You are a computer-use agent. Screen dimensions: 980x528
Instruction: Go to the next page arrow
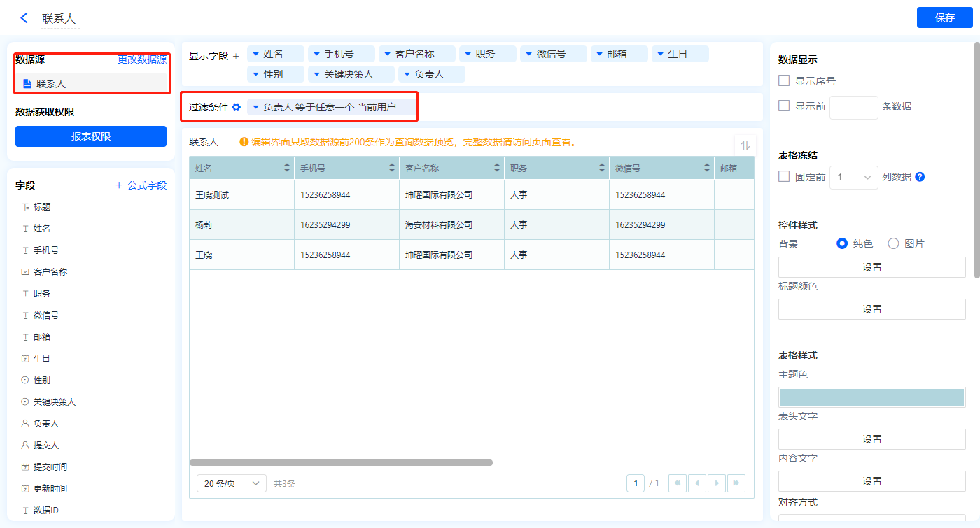716,483
